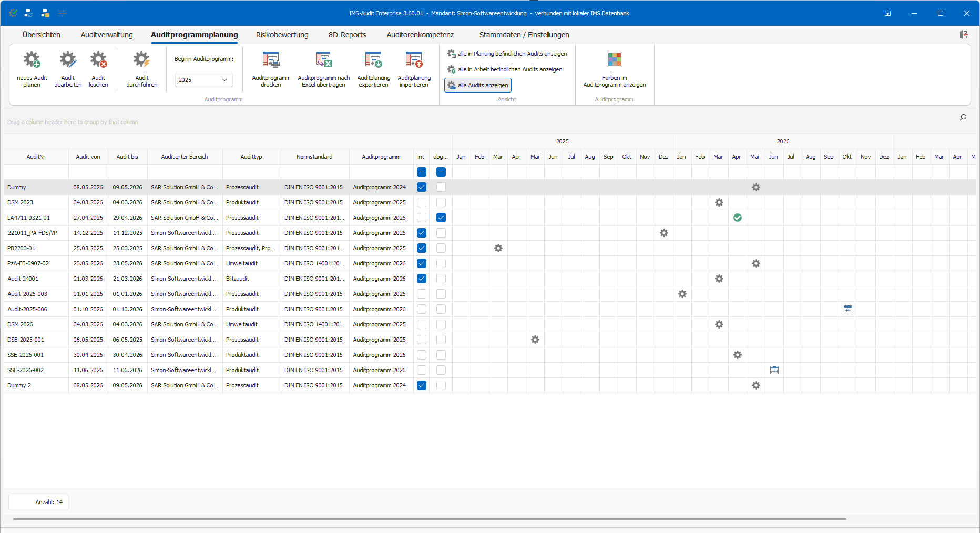Click Auditplanung importieren icon
This screenshot has width=980, height=533.
(414, 60)
